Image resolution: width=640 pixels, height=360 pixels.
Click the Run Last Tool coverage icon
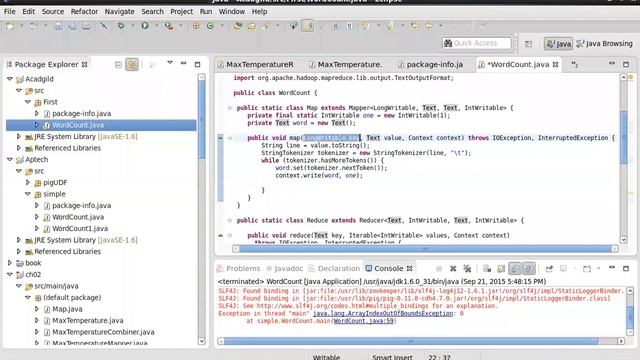pyautogui.click(x=169, y=26)
